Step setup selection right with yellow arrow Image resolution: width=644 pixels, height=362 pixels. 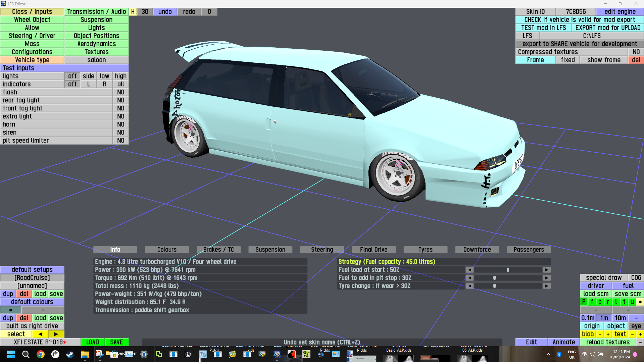[56, 334]
